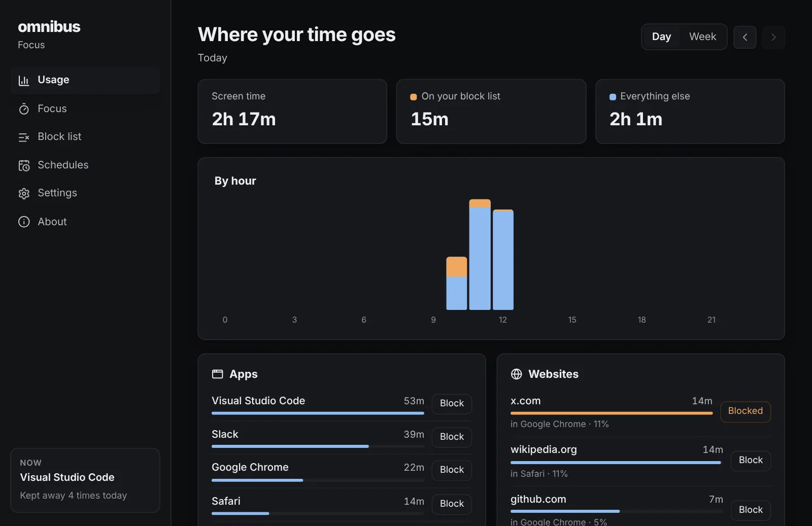Open the Usage section

tap(85, 80)
